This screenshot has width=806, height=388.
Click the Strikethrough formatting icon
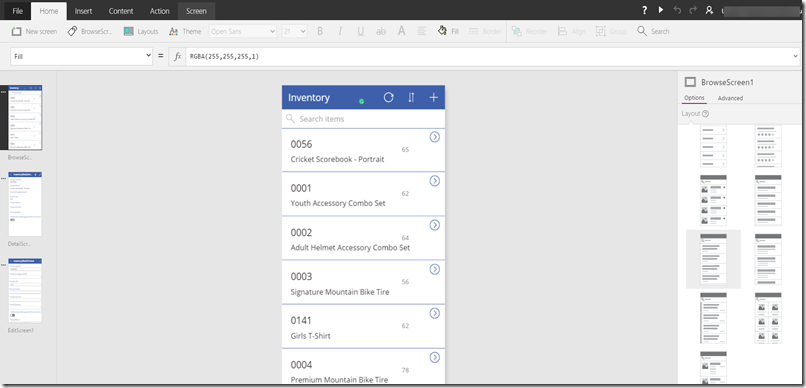381,31
